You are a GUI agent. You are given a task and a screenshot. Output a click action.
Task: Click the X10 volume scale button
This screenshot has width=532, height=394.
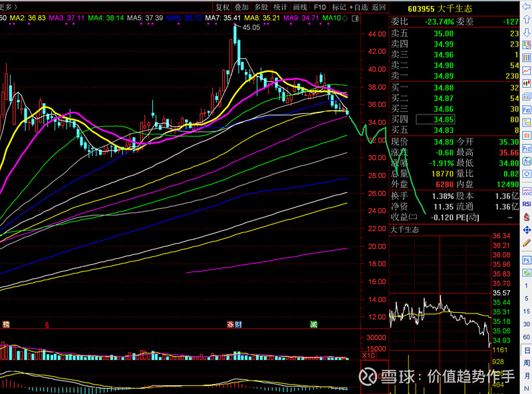[368, 355]
